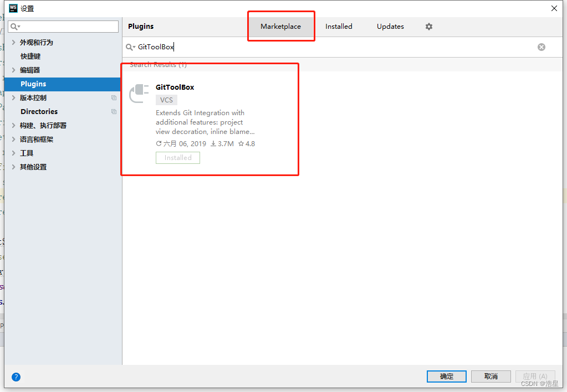The width and height of the screenshot is (567, 392).
Task: Click the 4.8 star rating
Action: click(x=247, y=144)
